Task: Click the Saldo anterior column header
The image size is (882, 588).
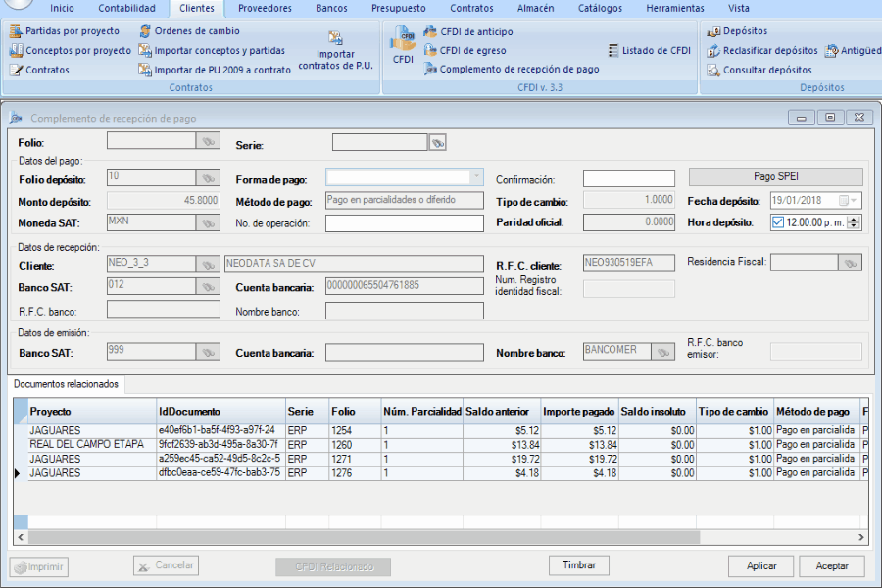Action: click(x=502, y=412)
